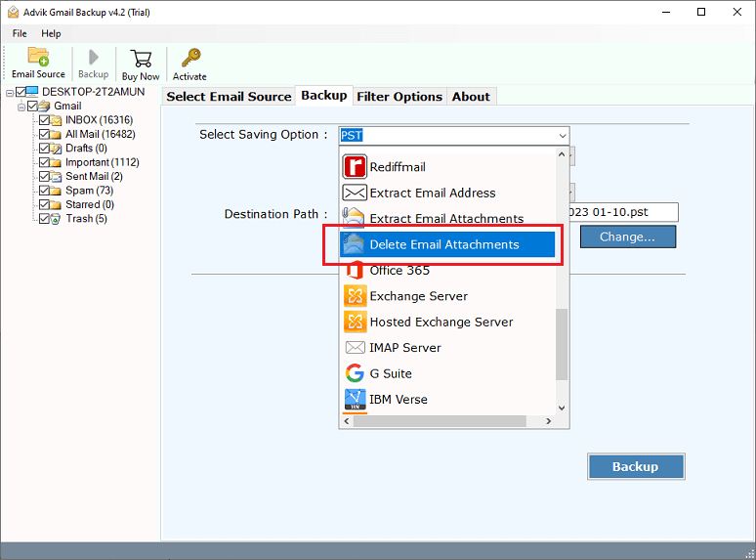The image size is (756, 560).
Task: Click the All Mail folder icon
Action: pyautogui.click(x=57, y=134)
